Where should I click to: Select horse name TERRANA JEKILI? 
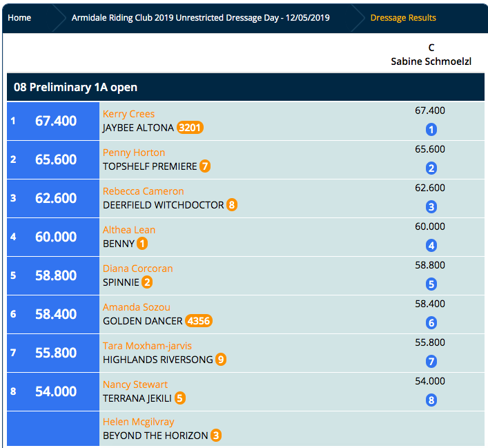pos(137,398)
